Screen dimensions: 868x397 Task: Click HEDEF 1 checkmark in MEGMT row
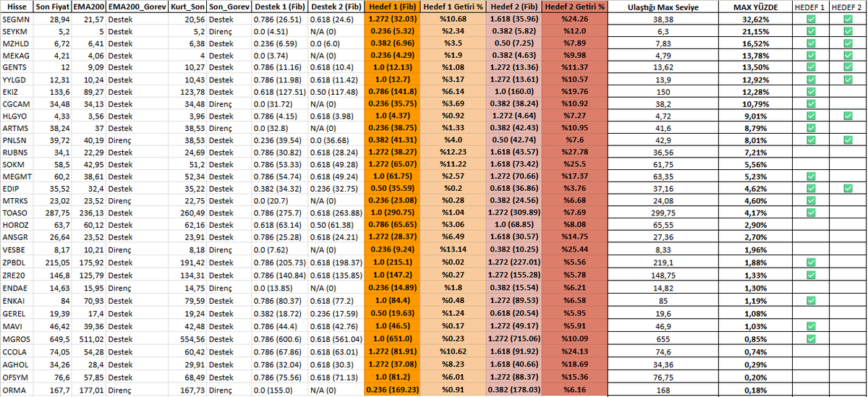tap(810, 176)
